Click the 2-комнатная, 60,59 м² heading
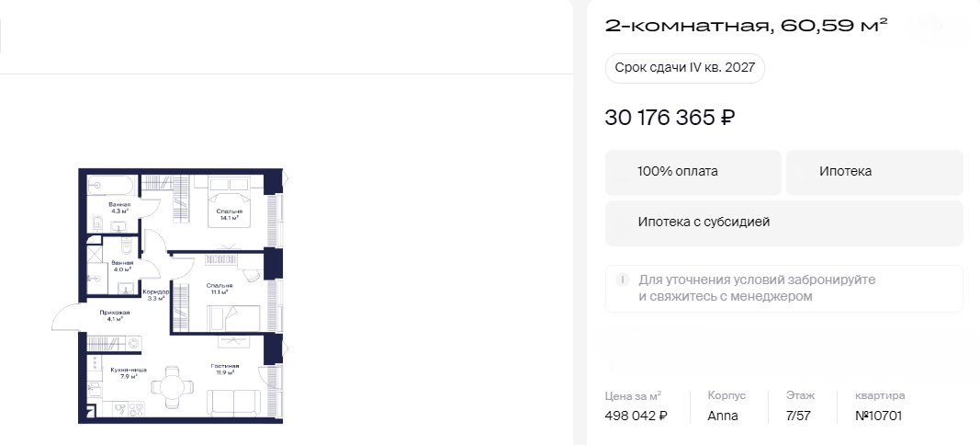 coord(746,26)
